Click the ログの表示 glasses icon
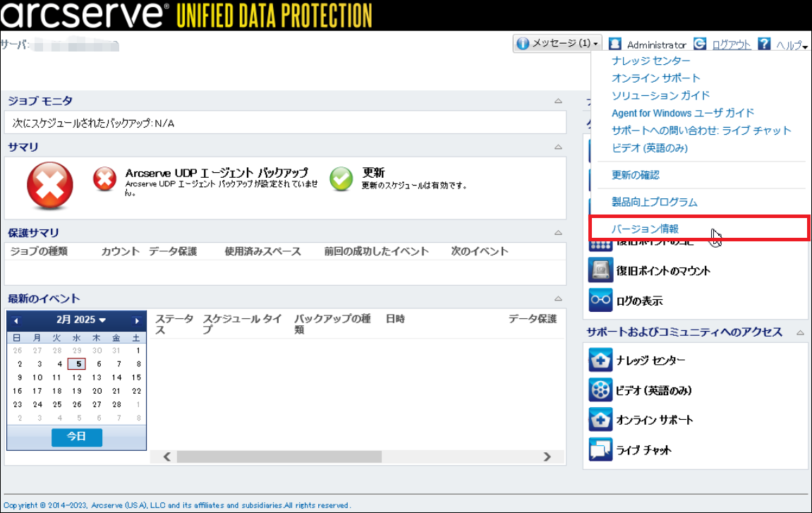 click(x=601, y=300)
